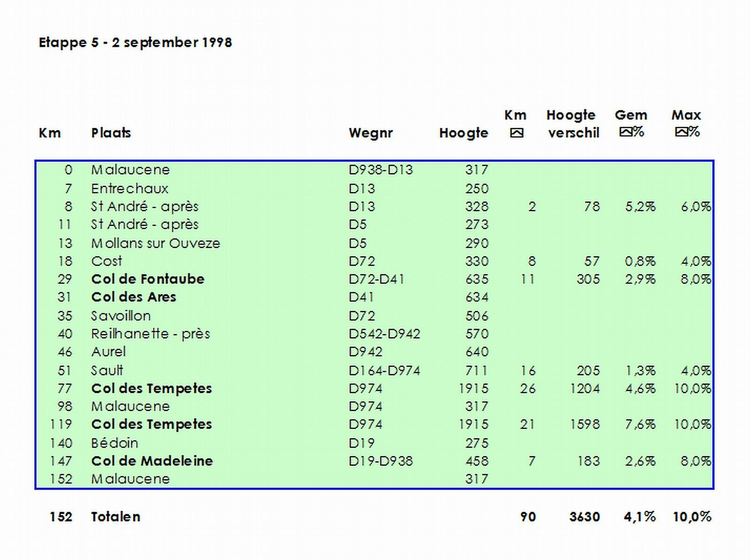The image size is (751, 560).
Task: Select the Col des Ares place name
Action: 134,297
